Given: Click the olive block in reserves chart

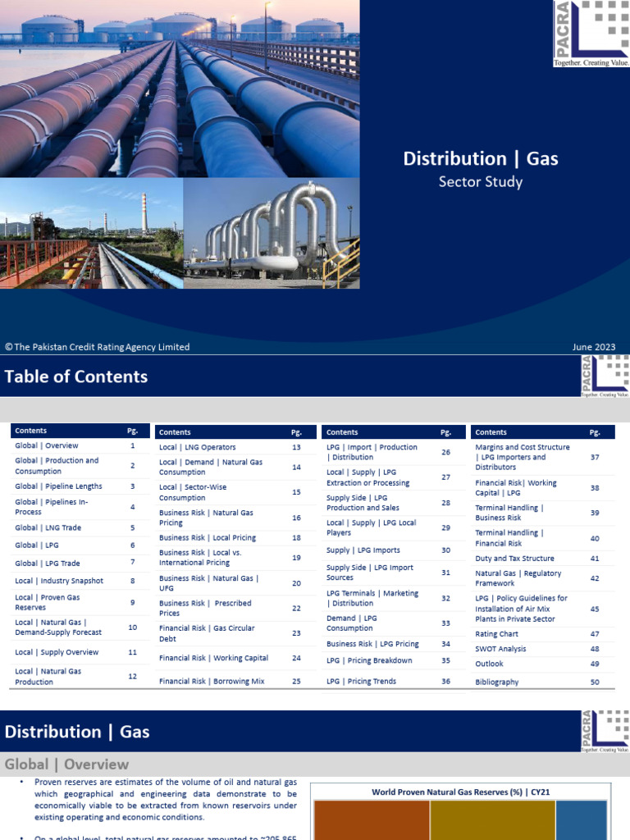Looking at the screenshot, I should 492,820.
